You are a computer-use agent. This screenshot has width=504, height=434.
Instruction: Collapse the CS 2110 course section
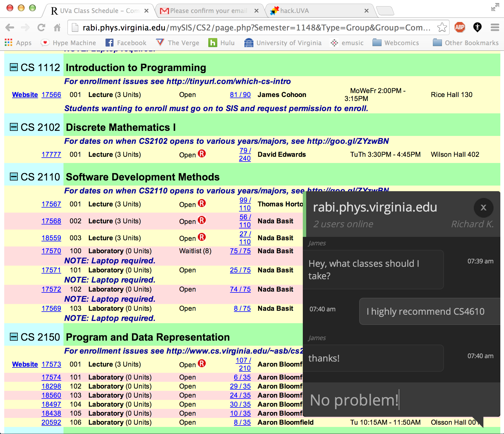coord(14,177)
